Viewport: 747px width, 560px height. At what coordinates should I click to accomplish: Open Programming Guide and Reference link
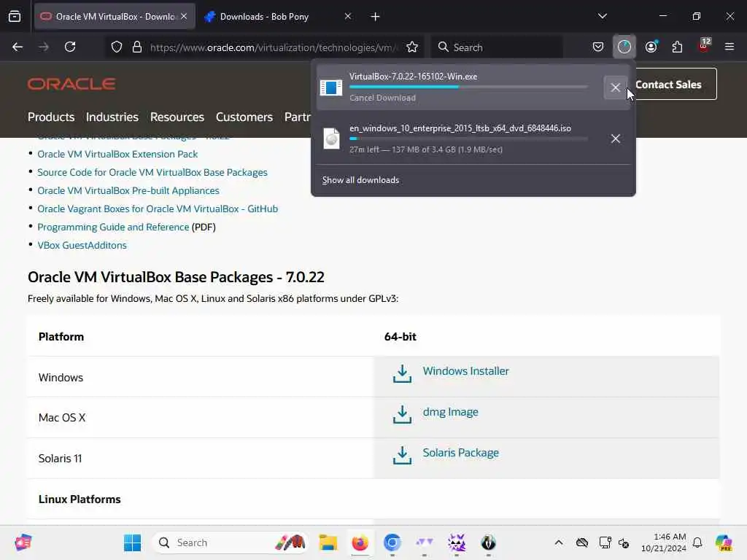click(113, 227)
